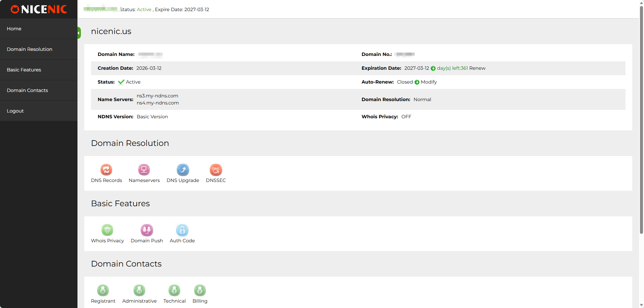Select Domain Contacts in sidebar menu
Image resolution: width=644 pixels, height=308 pixels.
(x=27, y=90)
